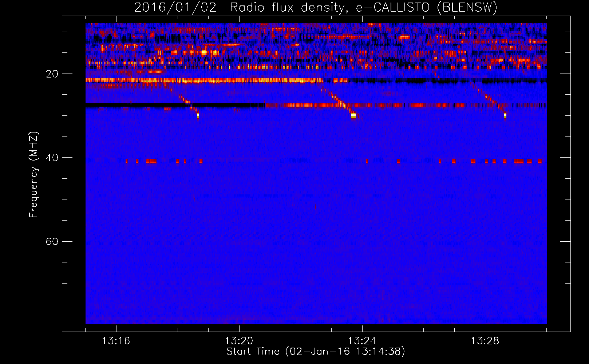589x364 pixels.
Task: Click the bright burst endpoint near 13:28:40
Action: (505, 116)
